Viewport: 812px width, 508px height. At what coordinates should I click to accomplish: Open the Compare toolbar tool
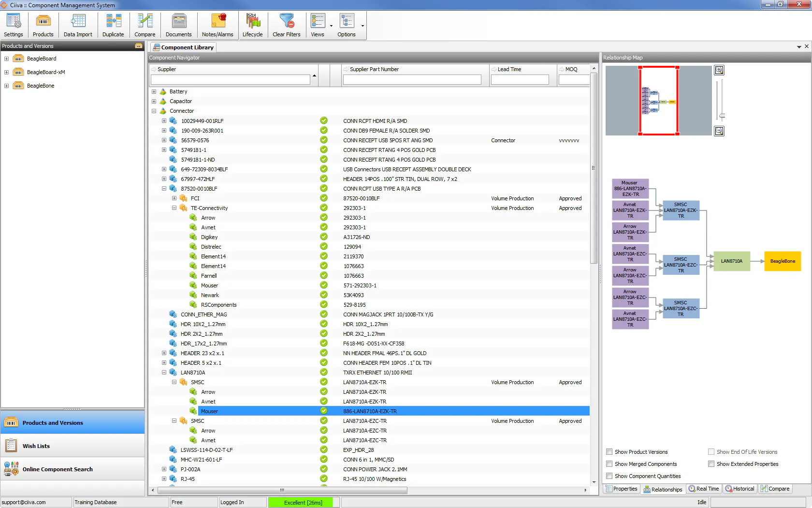pyautogui.click(x=145, y=25)
